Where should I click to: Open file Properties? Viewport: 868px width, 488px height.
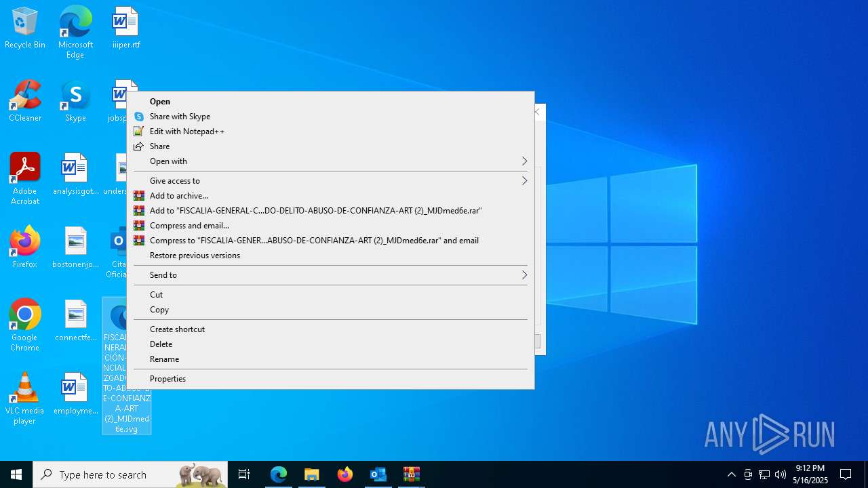coord(330,379)
